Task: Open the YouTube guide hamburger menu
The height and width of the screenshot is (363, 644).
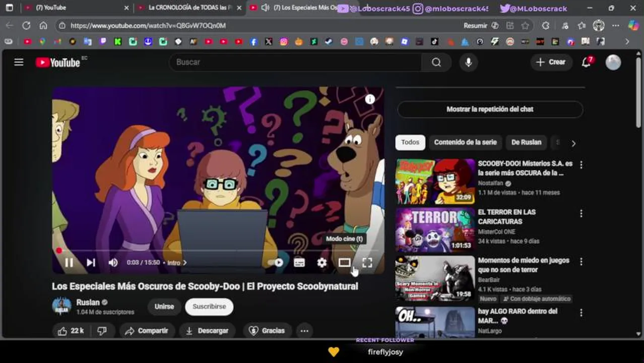Action: pos(19,62)
